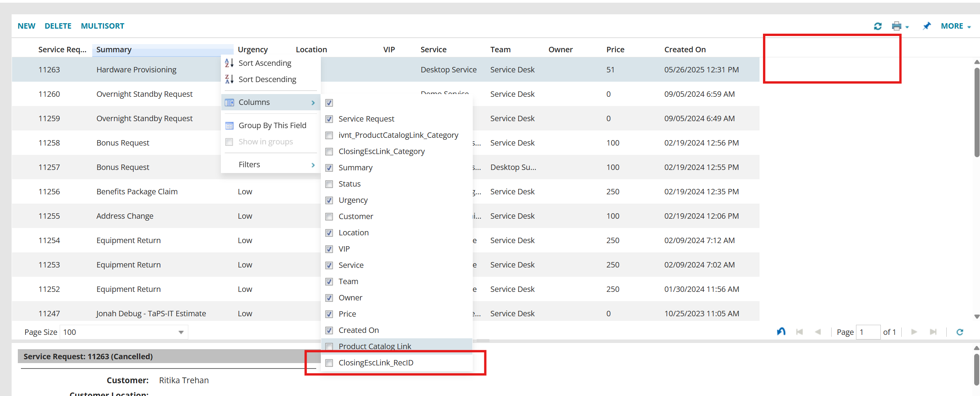Expand the Filters submenu
Viewport: 980px width, 396px height.
coord(249,164)
